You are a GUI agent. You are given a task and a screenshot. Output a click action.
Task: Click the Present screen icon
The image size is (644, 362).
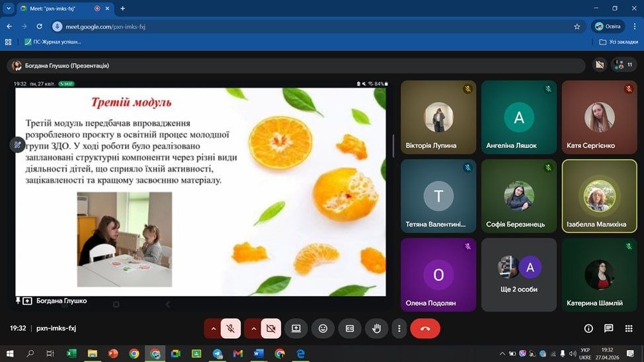tap(296, 328)
